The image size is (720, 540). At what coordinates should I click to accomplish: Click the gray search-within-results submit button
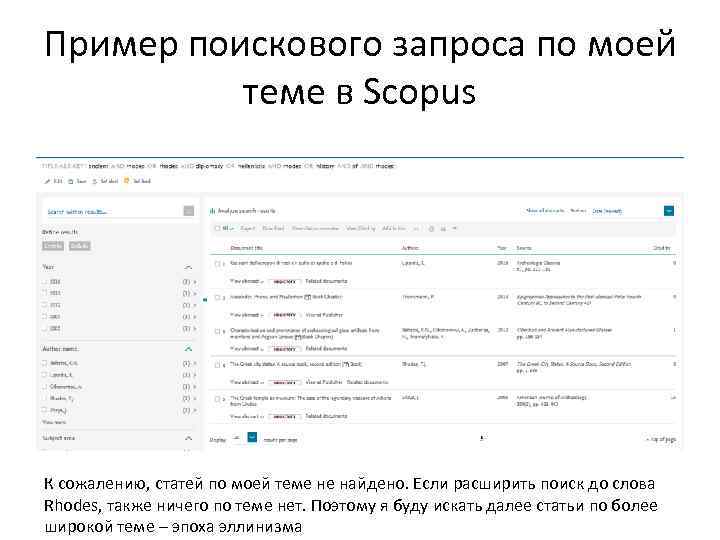tap(189, 211)
